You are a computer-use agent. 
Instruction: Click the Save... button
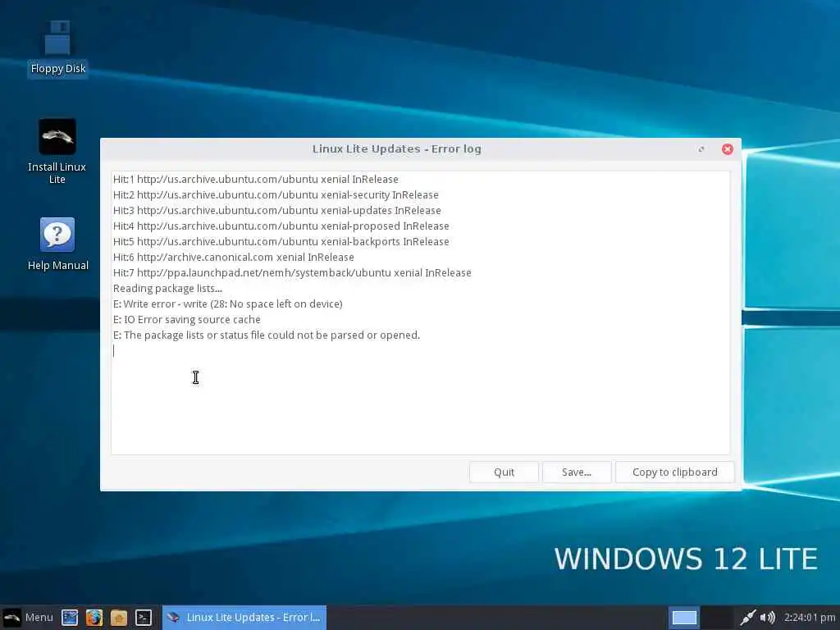coord(577,472)
